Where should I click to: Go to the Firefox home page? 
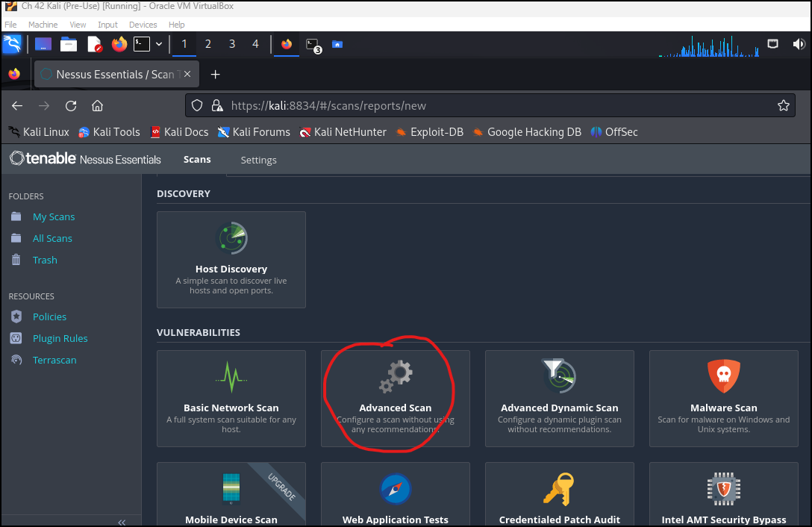[97, 106]
